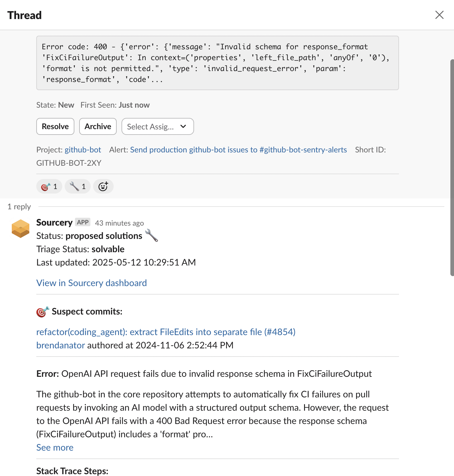The image size is (454, 476).
Task: Open the refactor(coding_agent) suspect commit link
Action: (x=166, y=332)
